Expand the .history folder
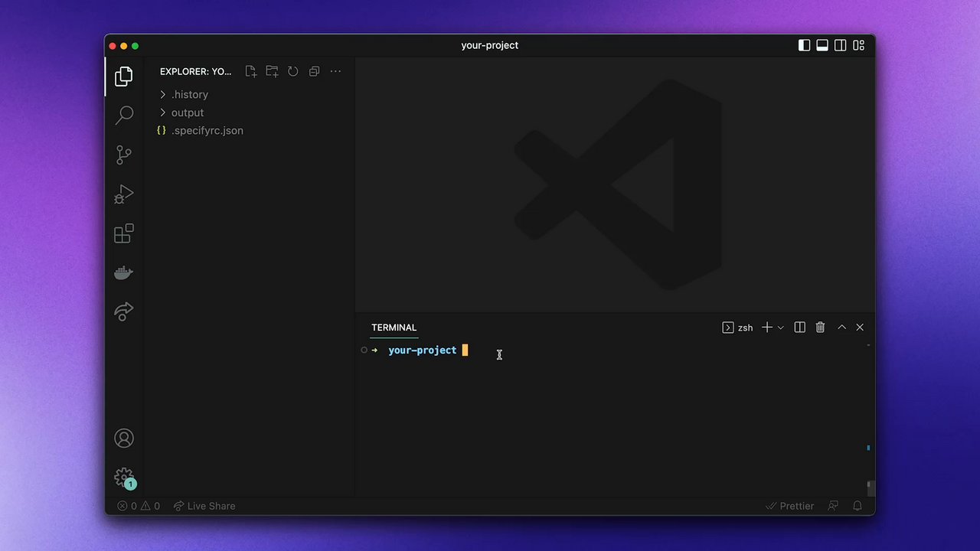The width and height of the screenshot is (980, 551). 249,94
